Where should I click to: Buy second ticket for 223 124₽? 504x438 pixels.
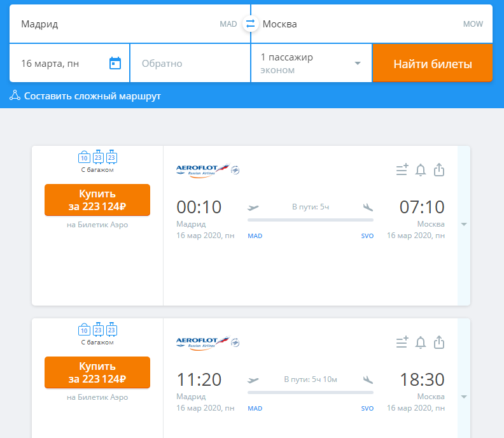coord(97,372)
